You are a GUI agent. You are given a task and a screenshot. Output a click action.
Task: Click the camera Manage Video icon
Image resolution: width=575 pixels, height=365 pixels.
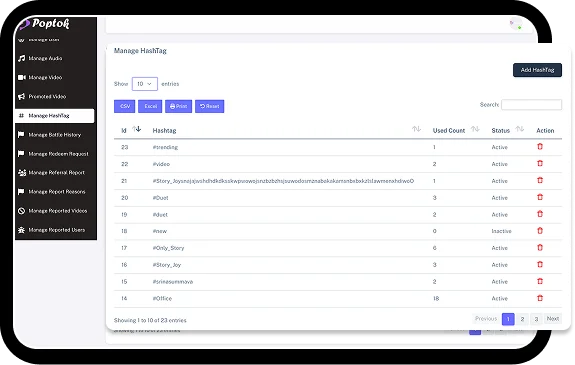tap(22, 77)
